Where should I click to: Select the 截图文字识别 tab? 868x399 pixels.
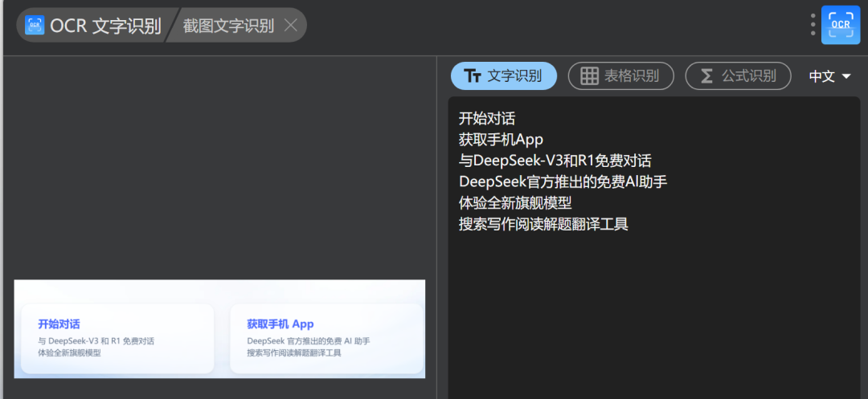[236, 26]
